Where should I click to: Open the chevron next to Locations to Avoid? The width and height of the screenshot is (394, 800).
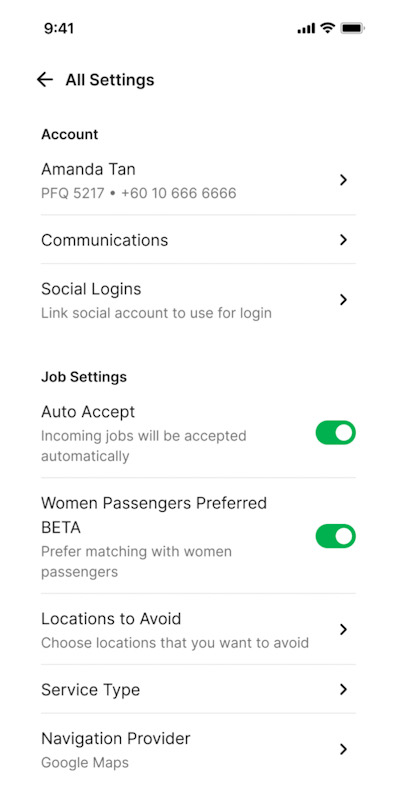pos(343,630)
